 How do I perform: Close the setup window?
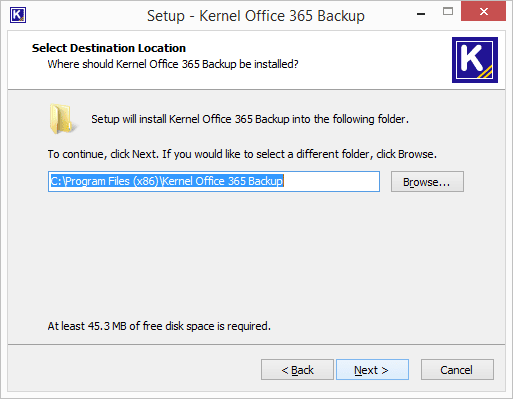click(x=483, y=12)
